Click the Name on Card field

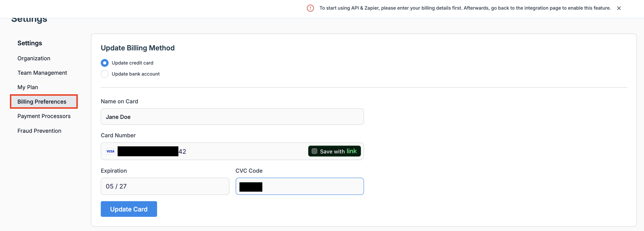click(232, 117)
